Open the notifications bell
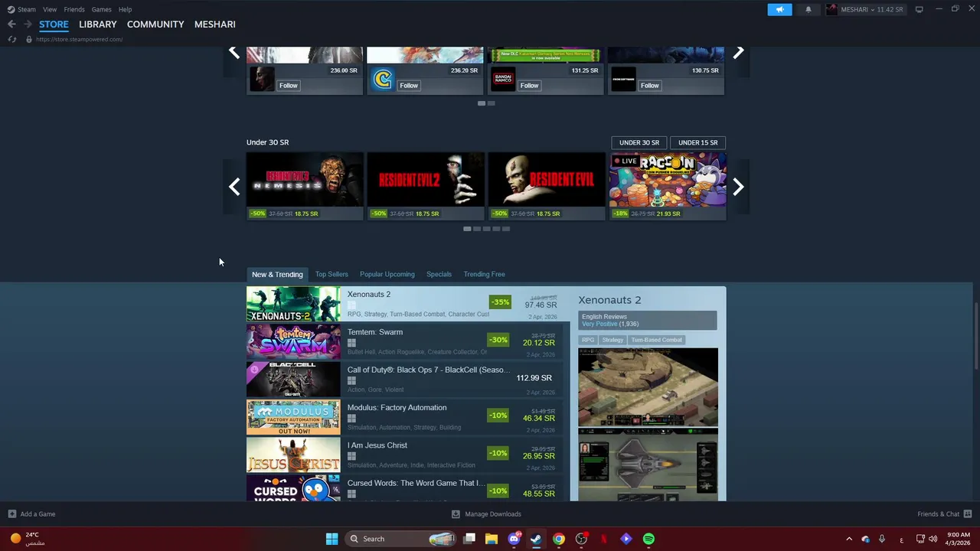The width and height of the screenshot is (980, 551). 808,9
